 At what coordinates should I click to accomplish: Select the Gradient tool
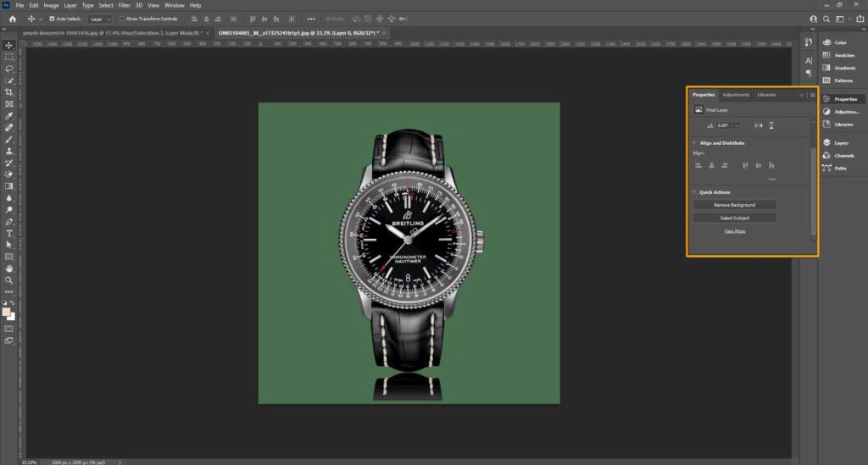point(8,186)
